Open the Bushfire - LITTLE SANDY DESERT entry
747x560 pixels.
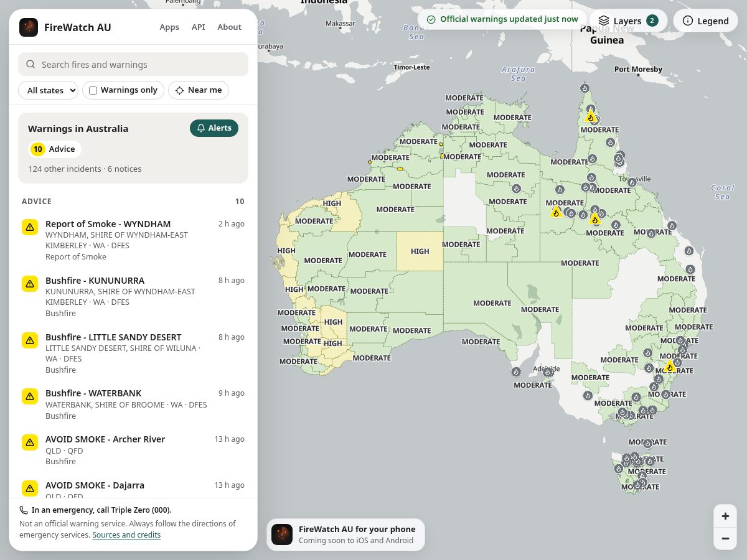pyautogui.click(x=133, y=353)
